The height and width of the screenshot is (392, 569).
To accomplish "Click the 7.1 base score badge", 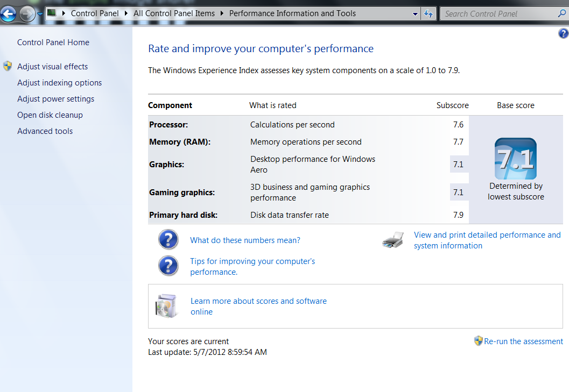I will tap(516, 159).
